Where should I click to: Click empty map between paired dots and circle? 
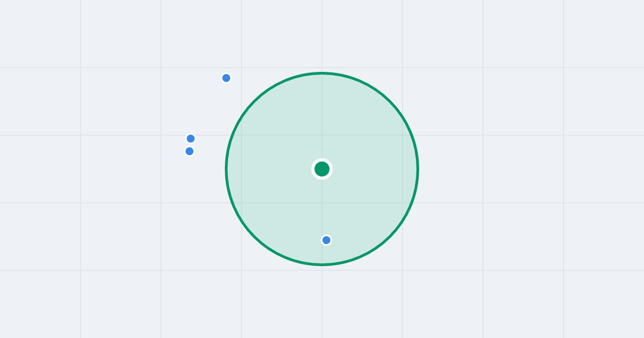[210, 146]
